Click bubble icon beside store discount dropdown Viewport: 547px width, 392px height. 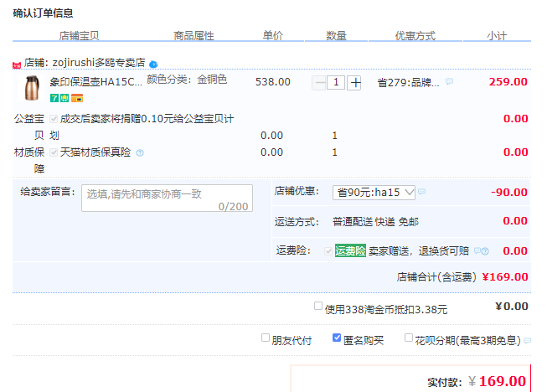(x=422, y=192)
